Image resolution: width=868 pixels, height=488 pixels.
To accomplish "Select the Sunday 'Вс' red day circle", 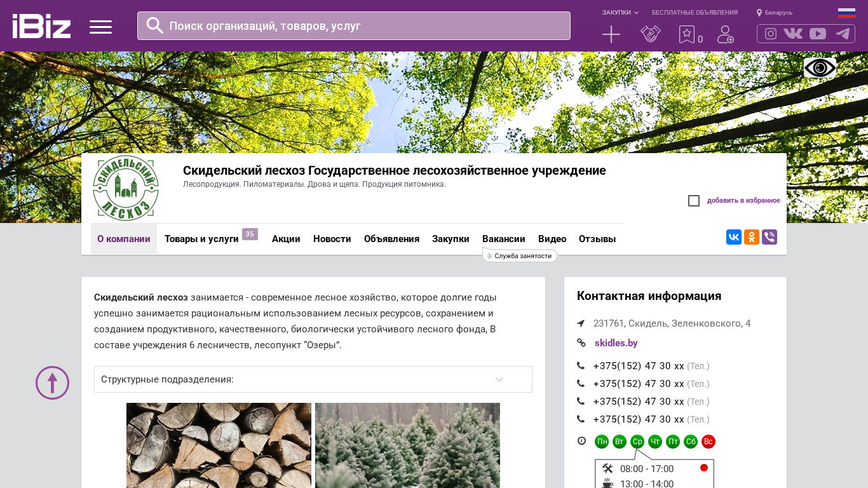I will [709, 442].
